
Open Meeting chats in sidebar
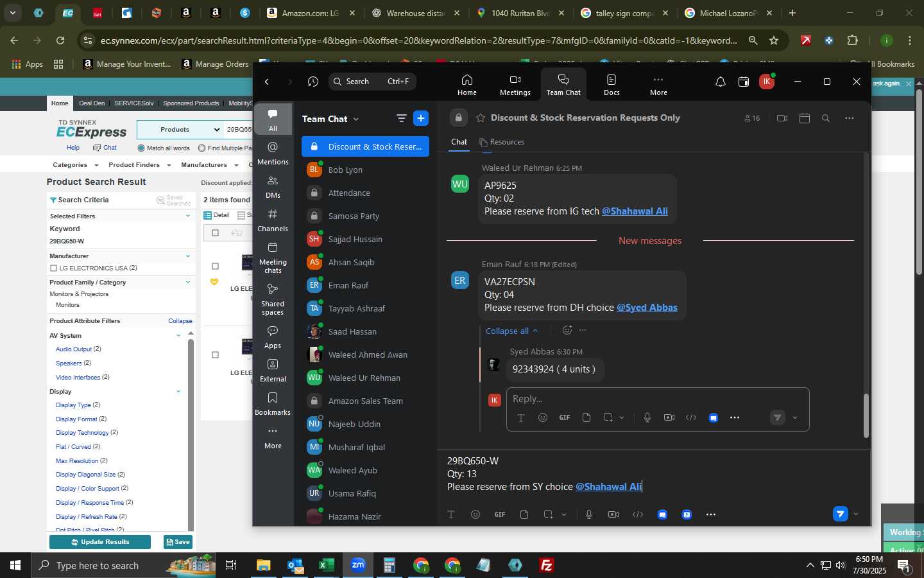coord(273,258)
